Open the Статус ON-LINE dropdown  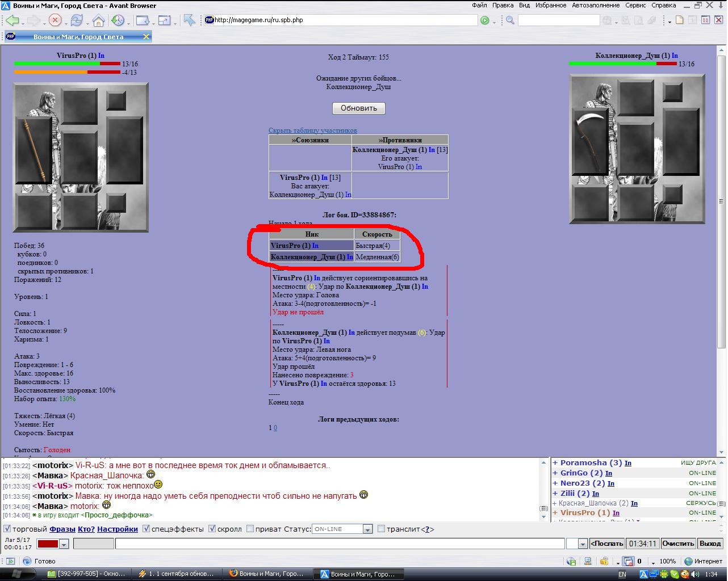tap(367, 529)
